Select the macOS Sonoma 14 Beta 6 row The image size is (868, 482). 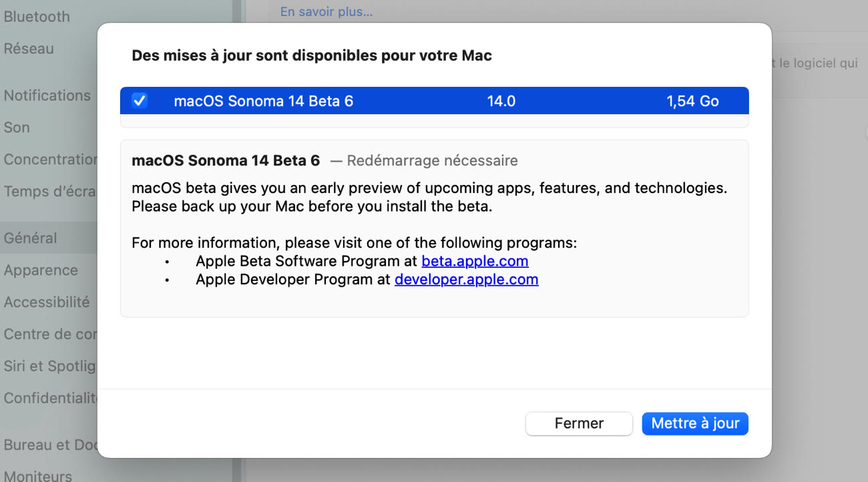[x=435, y=101]
